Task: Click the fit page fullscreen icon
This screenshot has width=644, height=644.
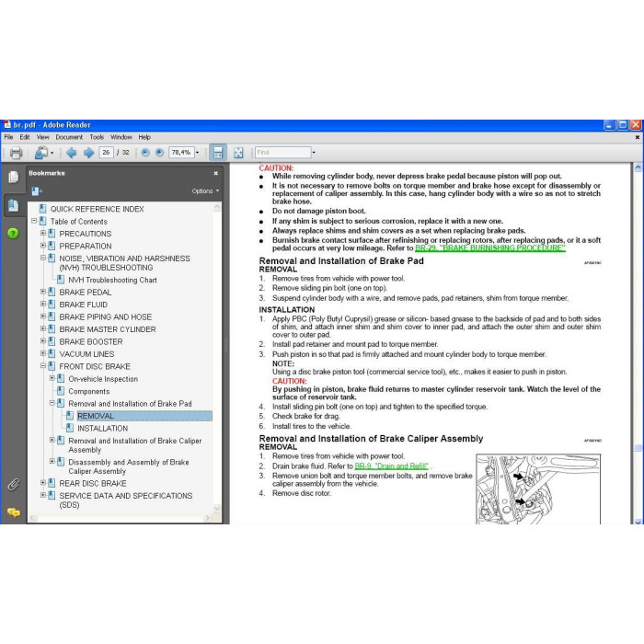Action: pyautogui.click(x=238, y=153)
